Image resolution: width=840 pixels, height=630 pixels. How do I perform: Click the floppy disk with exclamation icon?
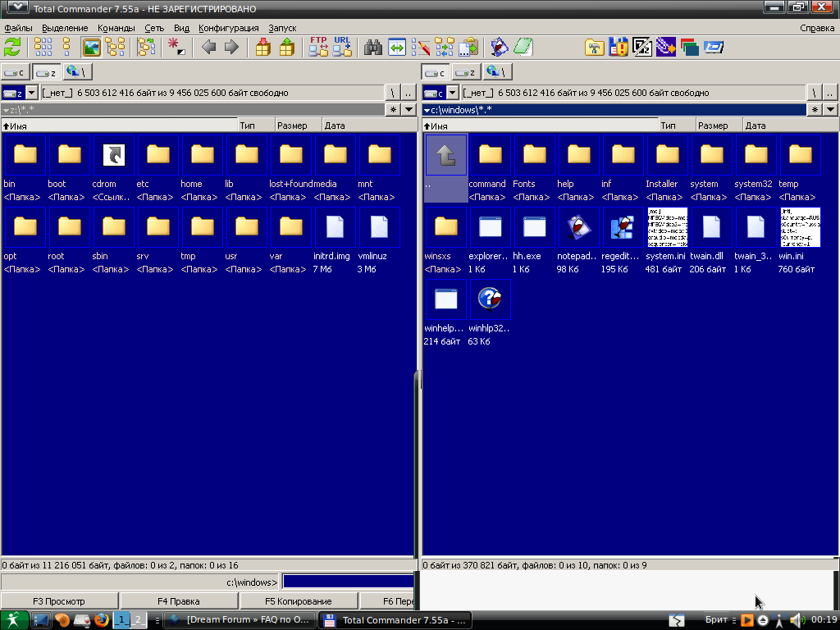(619, 47)
